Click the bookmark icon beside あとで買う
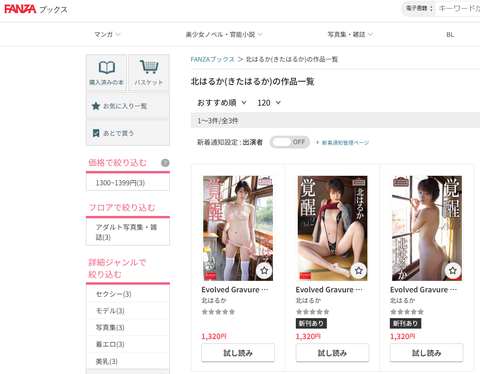 [96, 133]
